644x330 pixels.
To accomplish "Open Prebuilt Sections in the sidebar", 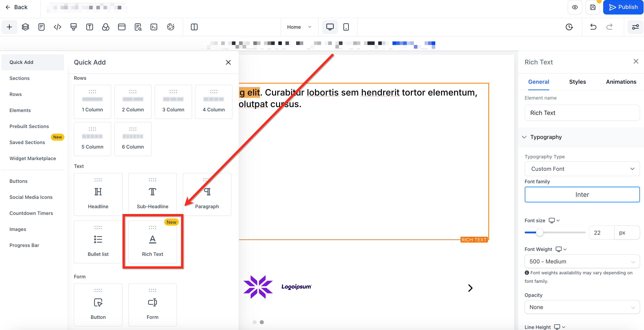I will [x=29, y=126].
